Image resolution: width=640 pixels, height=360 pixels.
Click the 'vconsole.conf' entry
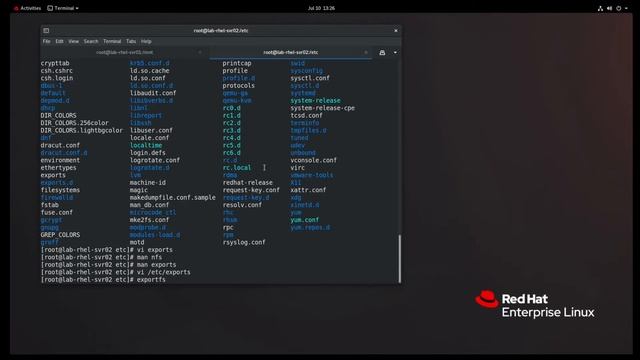[313, 160]
